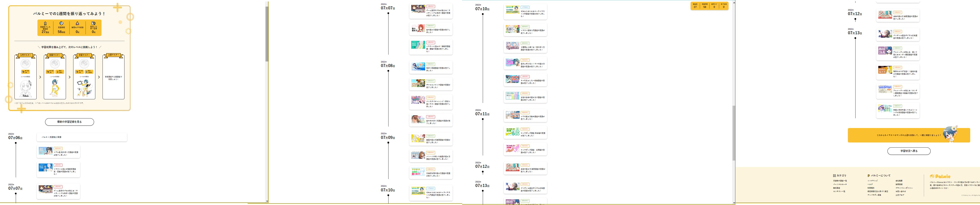Screen dimensions: 980x205
Task: Click the grid icon beside カテゴリ
Action: click(x=834, y=176)
